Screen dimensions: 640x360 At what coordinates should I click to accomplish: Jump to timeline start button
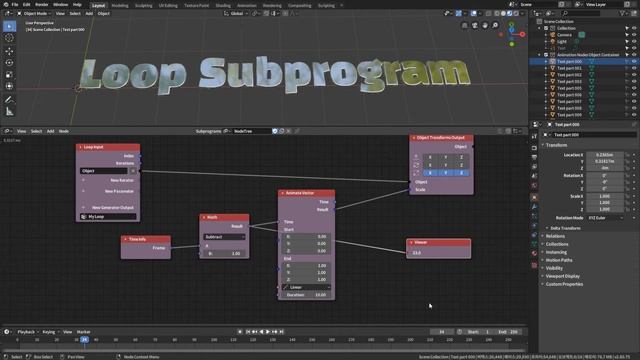point(248,332)
